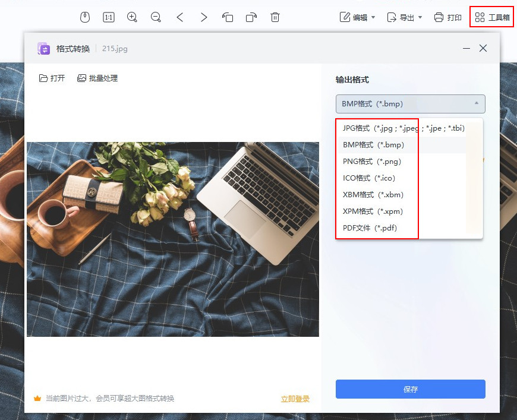517x420 pixels.
Task: Click the blue 保存 button
Action: 411,389
